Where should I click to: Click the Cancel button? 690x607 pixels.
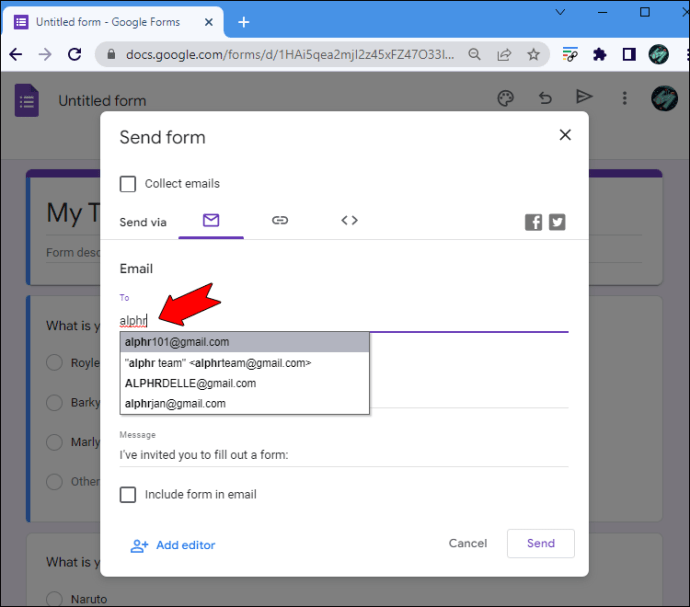click(468, 543)
